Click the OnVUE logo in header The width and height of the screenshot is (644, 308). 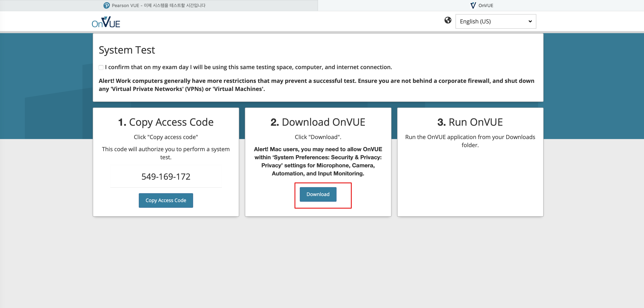tap(106, 22)
